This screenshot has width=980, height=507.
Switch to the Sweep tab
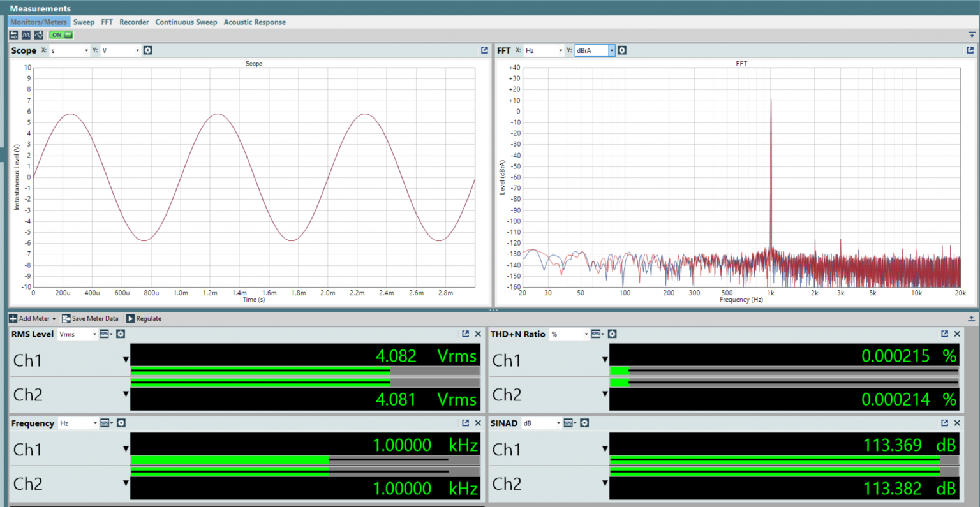84,22
